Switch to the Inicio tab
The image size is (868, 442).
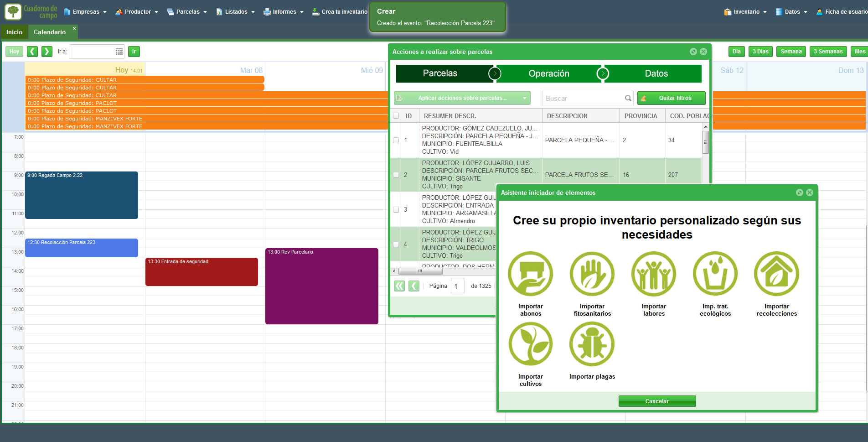pos(14,32)
